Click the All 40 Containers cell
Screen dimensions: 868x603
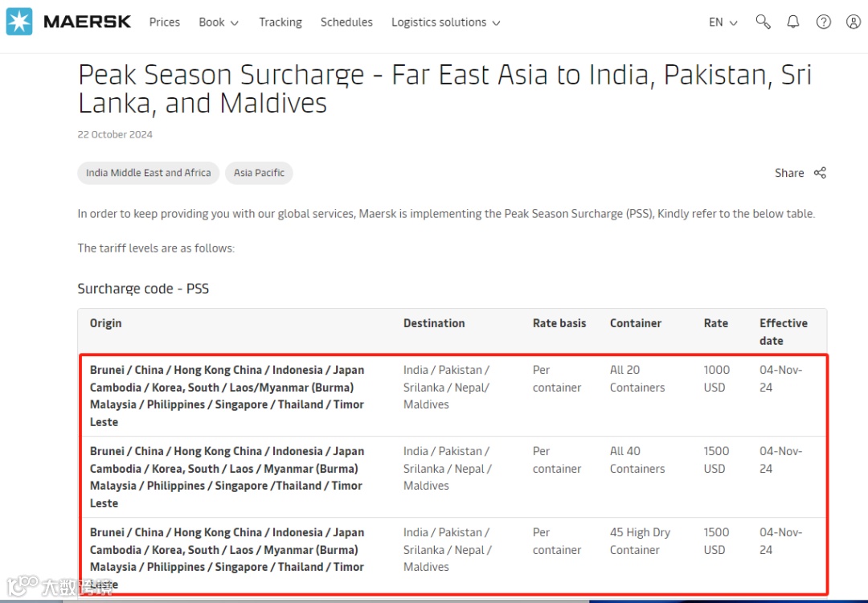637,460
